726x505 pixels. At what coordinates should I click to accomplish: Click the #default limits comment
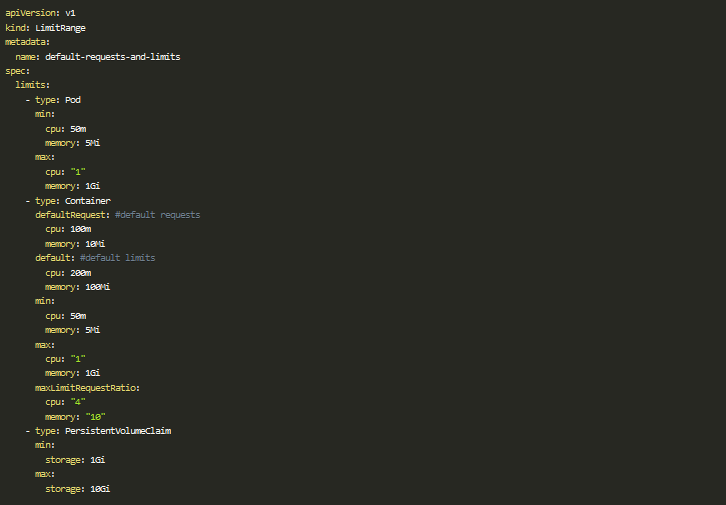(x=118, y=258)
